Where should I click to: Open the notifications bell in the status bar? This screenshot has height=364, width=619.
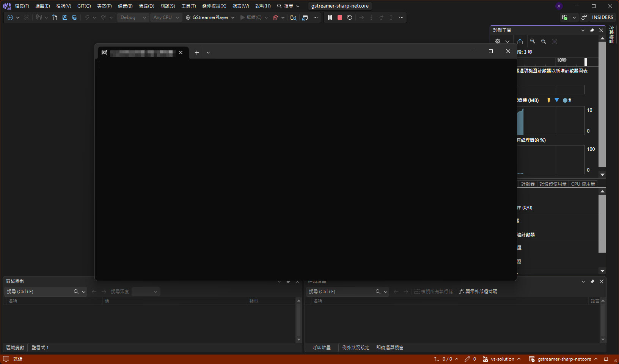click(x=606, y=359)
